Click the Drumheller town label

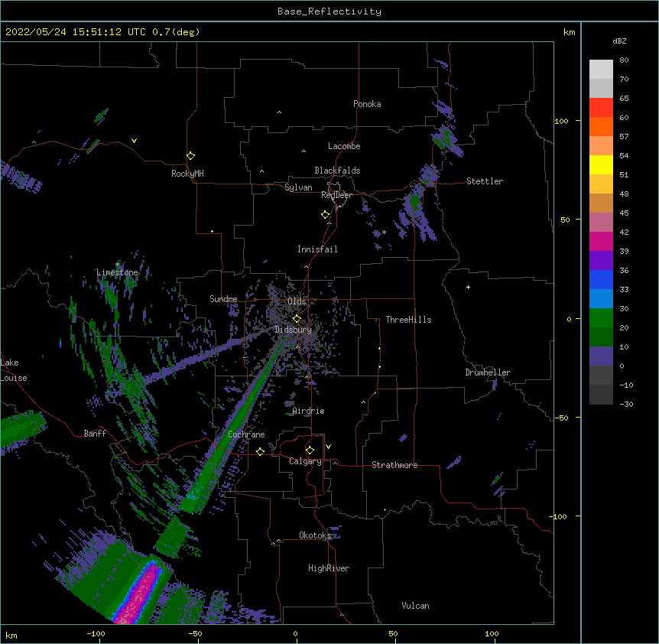tap(488, 372)
